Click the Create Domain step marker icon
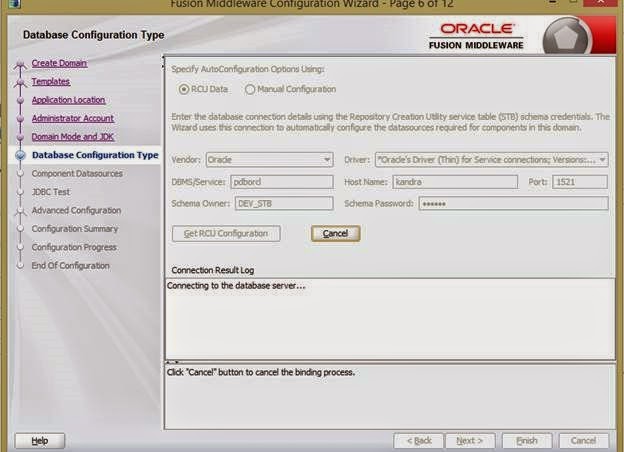This screenshot has height=452, width=624. point(20,65)
